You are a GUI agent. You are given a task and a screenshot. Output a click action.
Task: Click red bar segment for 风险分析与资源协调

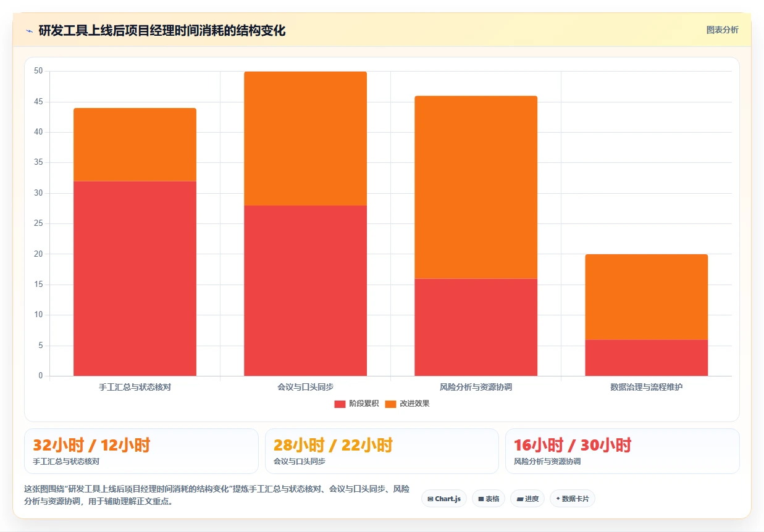pos(476,327)
